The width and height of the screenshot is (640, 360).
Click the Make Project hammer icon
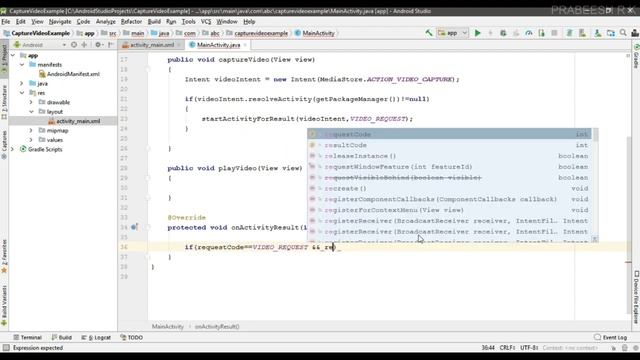429,33
